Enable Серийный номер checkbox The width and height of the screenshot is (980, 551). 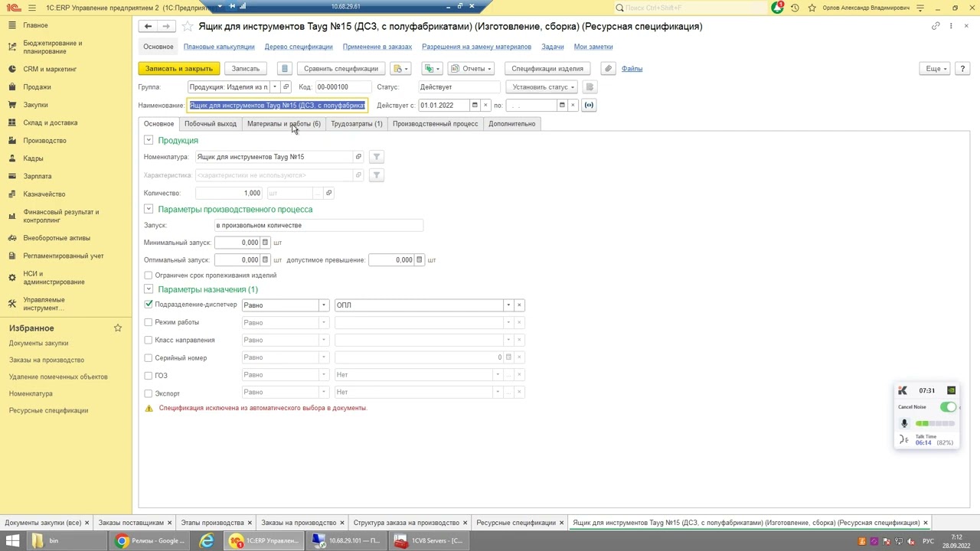point(149,357)
